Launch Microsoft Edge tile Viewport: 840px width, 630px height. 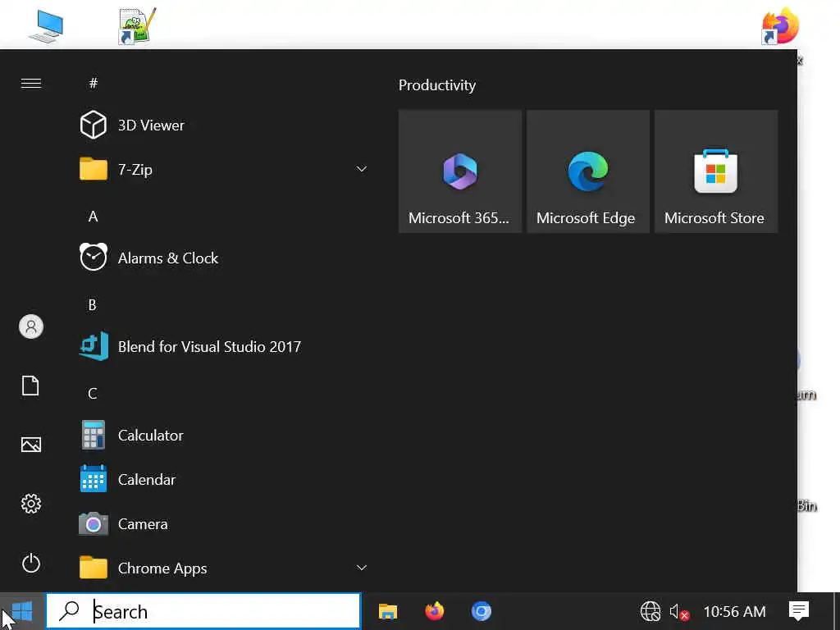(587, 171)
